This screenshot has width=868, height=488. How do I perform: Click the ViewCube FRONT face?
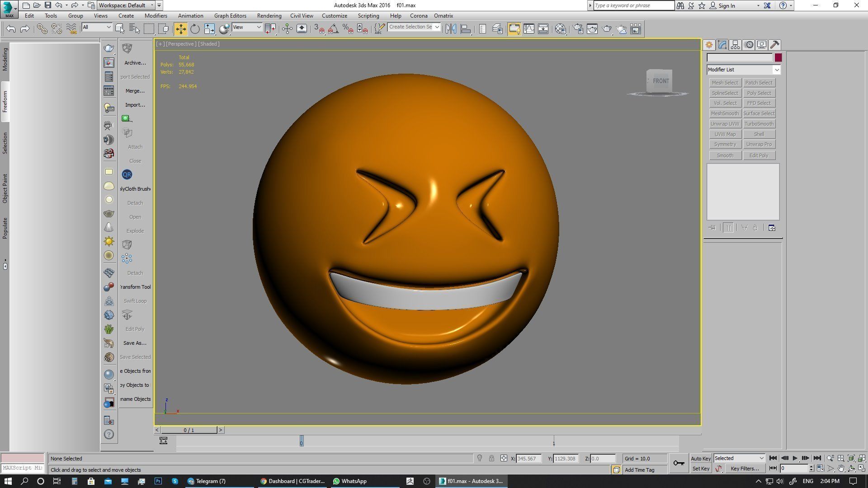(x=660, y=81)
